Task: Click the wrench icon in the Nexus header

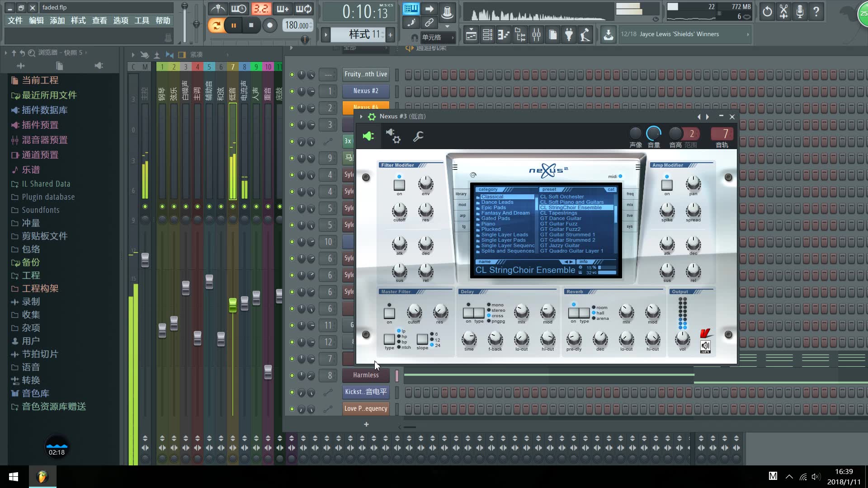Action: pyautogui.click(x=418, y=136)
